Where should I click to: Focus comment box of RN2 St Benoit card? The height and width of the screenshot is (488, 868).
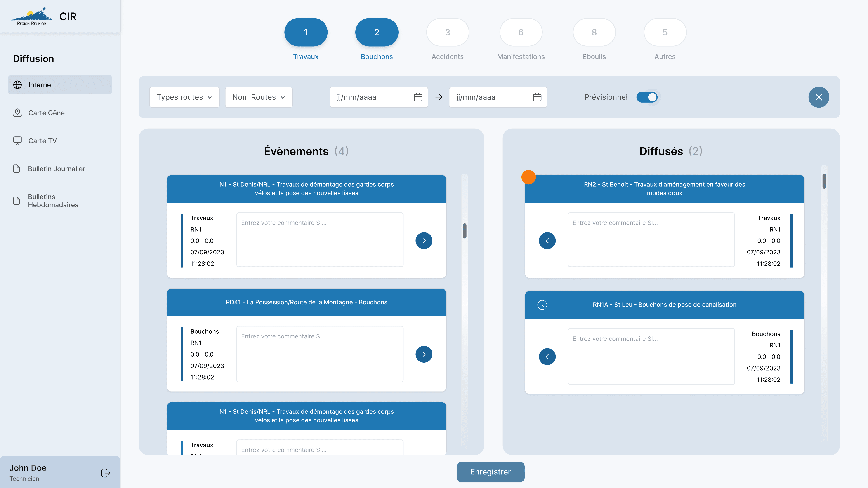[x=651, y=240]
